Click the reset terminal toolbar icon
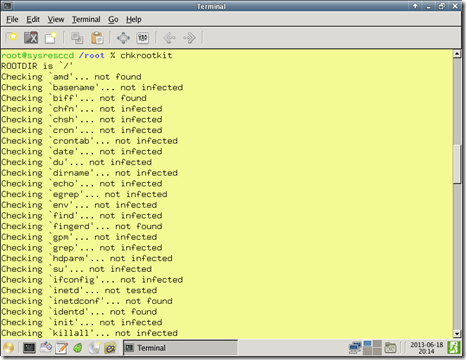This screenshot has width=466, height=360. (x=143, y=38)
